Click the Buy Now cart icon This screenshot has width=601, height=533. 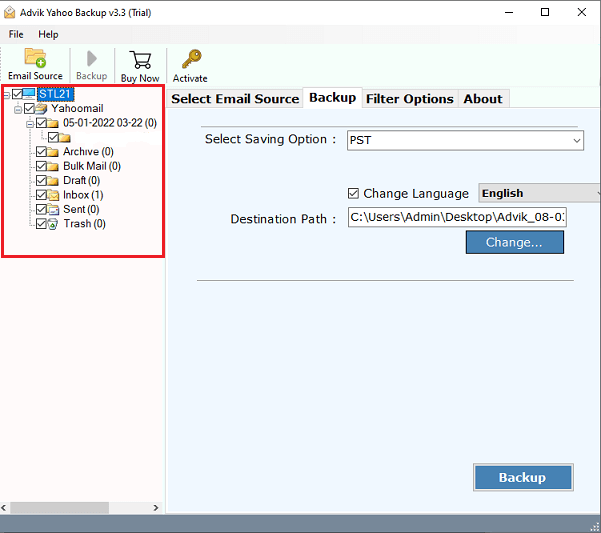coord(140,59)
